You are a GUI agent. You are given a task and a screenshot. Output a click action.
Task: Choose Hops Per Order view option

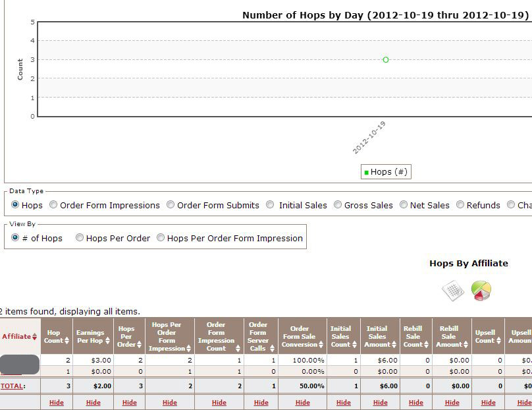click(x=80, y=238)
